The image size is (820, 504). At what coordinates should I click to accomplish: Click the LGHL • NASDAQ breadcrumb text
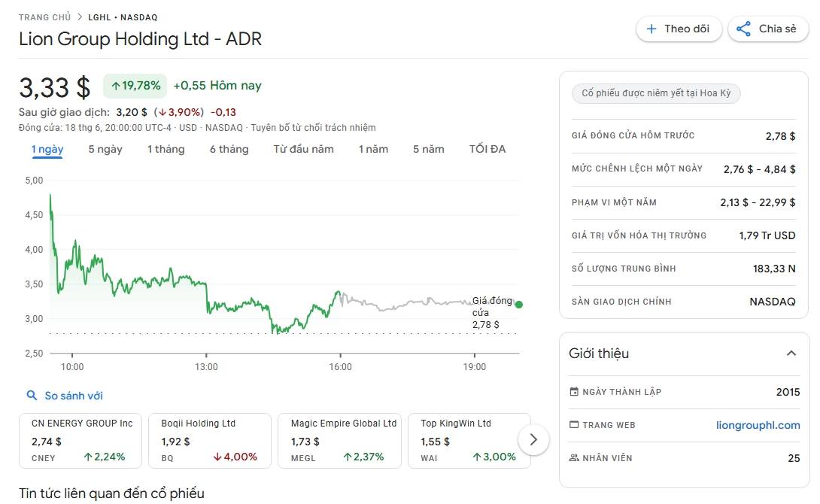123,17
